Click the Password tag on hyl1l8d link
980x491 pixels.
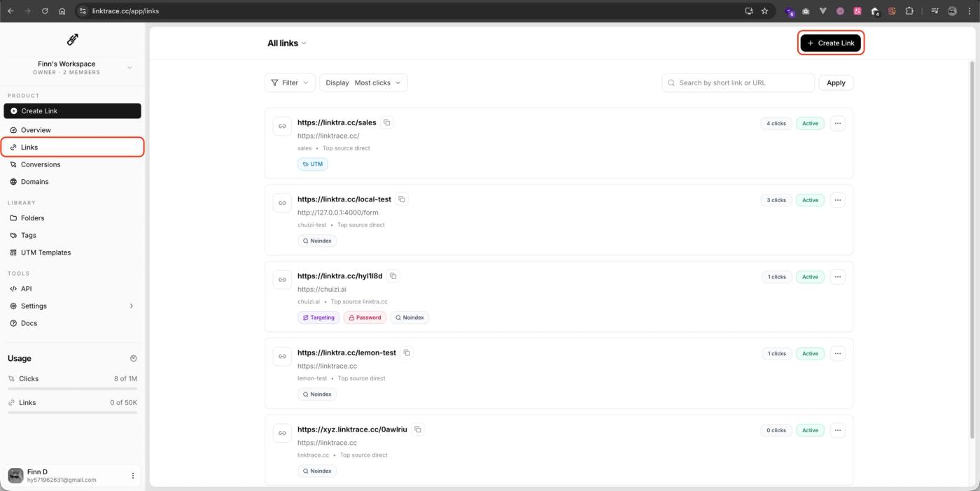tap(365, 318)
